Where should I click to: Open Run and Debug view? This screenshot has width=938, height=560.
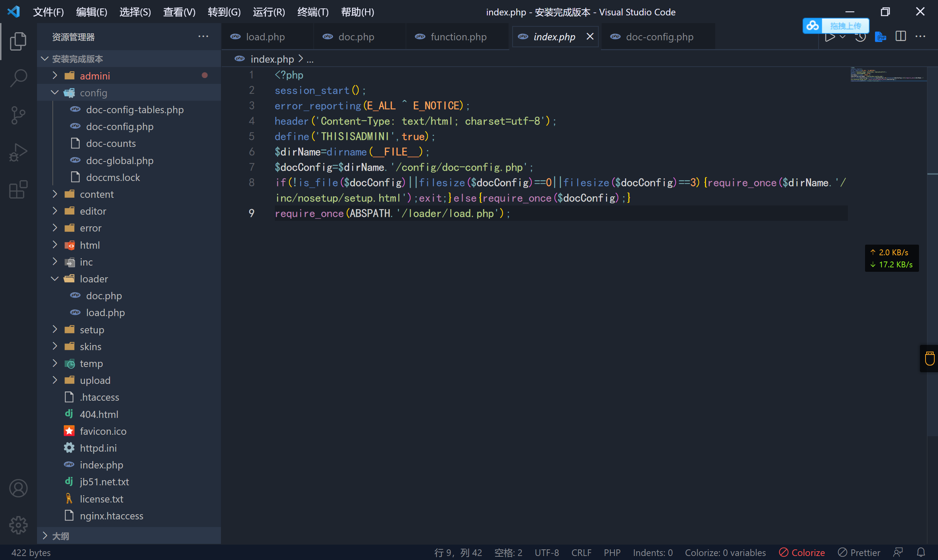[x=18, y=152]
